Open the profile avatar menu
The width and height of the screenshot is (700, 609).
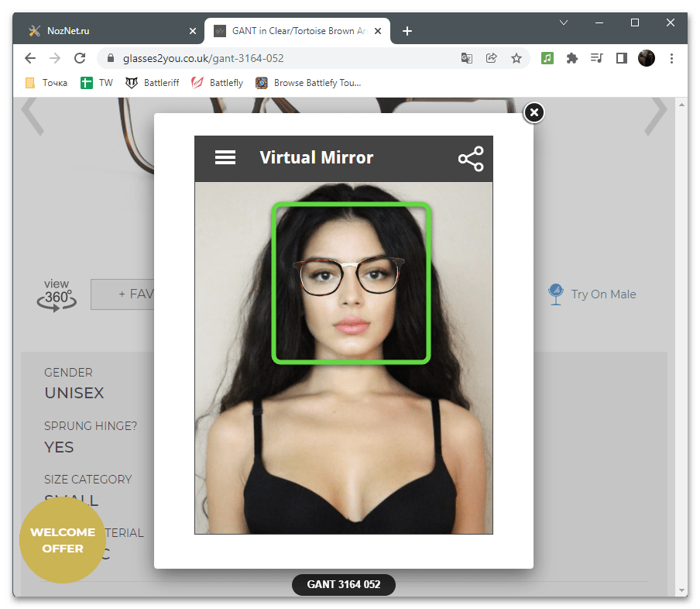tap(647, 58)
